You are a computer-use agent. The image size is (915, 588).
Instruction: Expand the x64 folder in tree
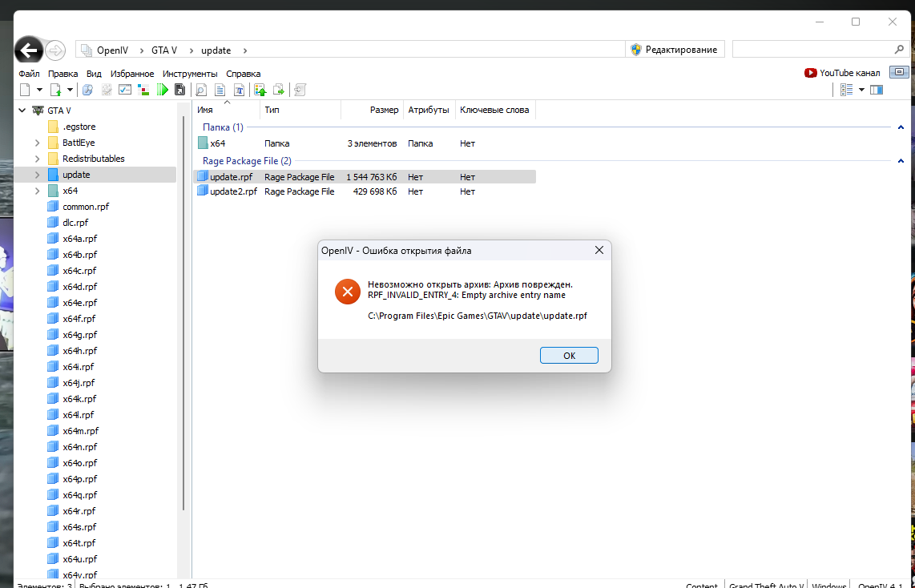click(38, 191)
